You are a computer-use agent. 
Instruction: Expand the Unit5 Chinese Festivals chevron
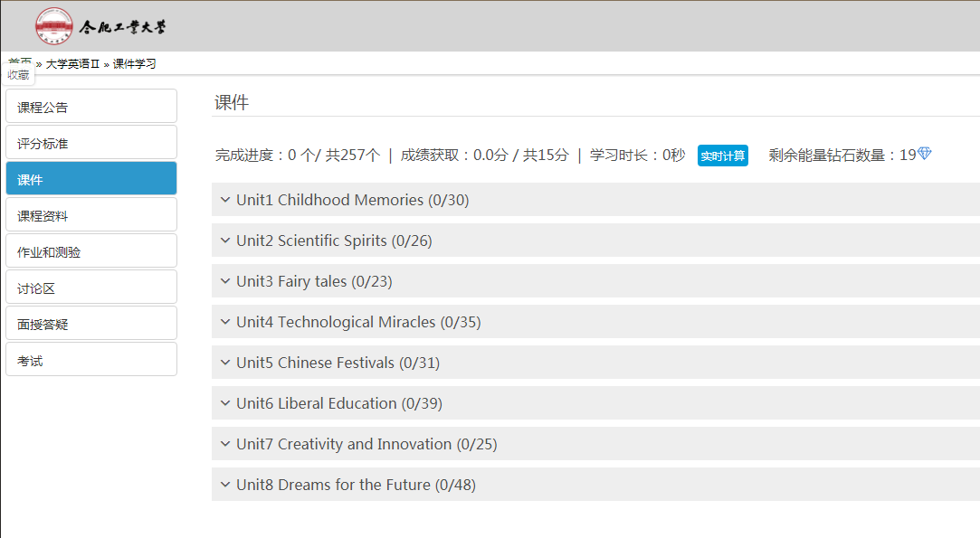(225, 363)
